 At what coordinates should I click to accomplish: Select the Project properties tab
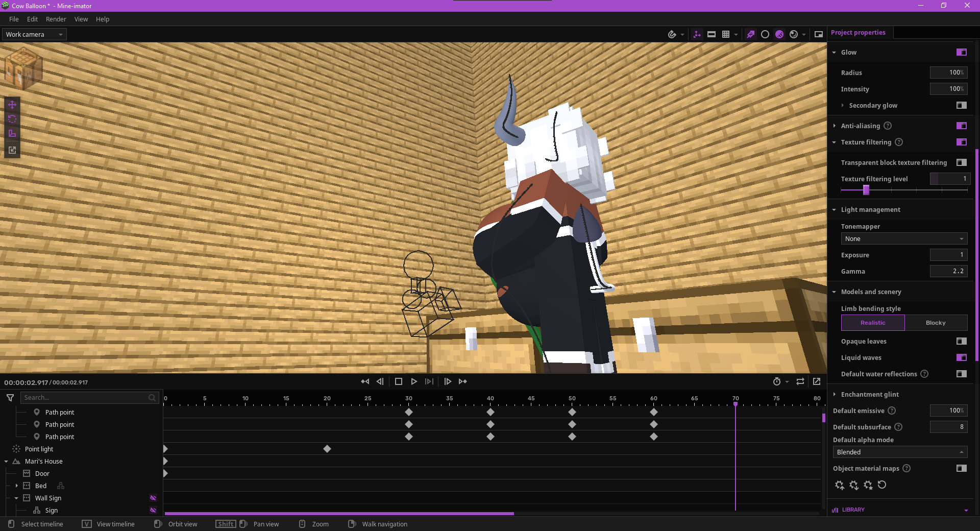(x=858, y=32)
